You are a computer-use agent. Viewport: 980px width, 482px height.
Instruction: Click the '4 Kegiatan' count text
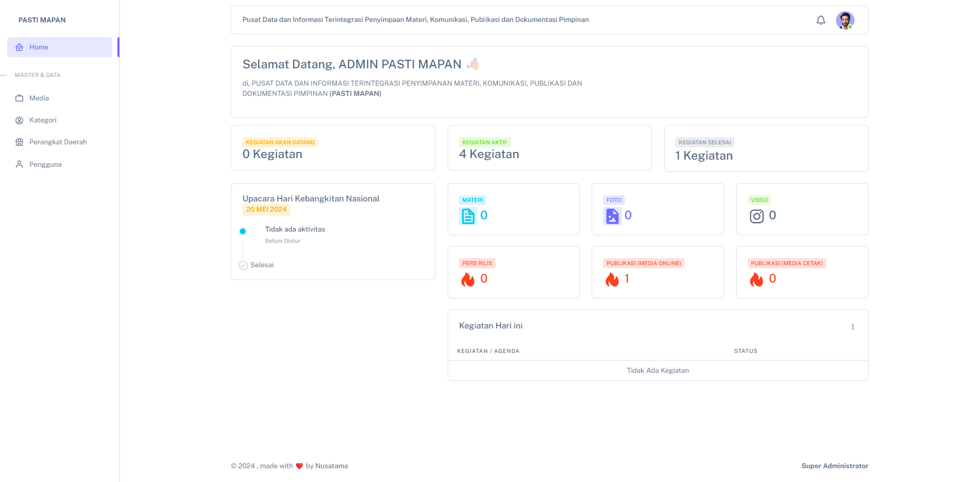(489, 154)
